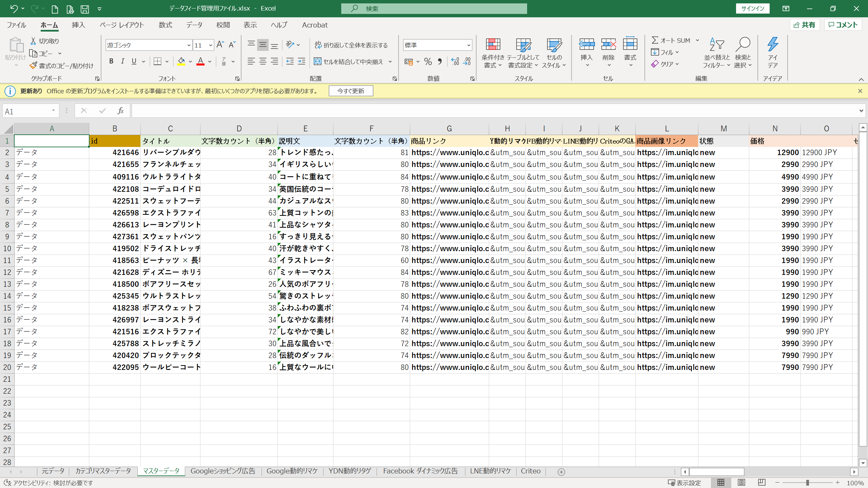Click the add new sheet plus icon
Image resolution: width=868 pixels, height=488 pixels.
[561, 472]
